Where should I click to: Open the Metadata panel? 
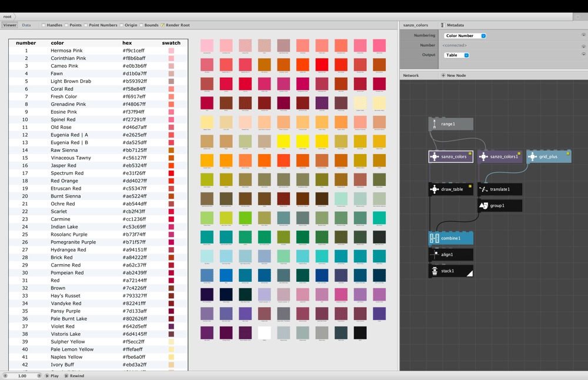453,25
